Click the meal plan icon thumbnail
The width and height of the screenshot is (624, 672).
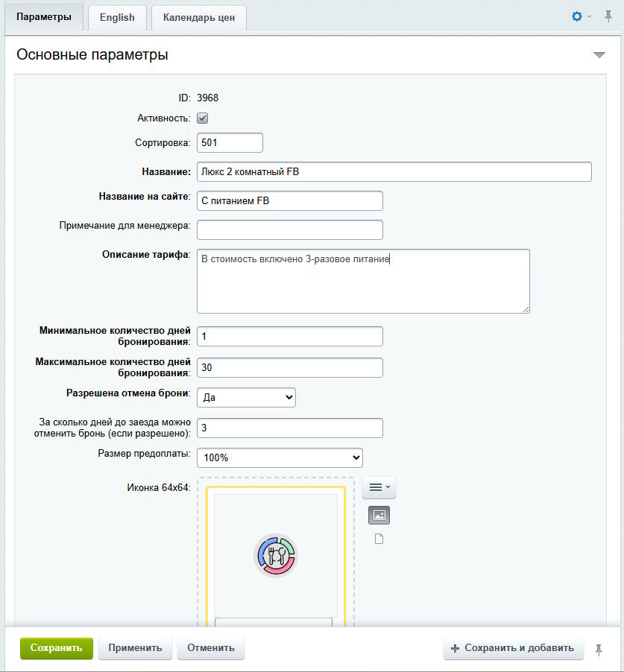(275, 555)
